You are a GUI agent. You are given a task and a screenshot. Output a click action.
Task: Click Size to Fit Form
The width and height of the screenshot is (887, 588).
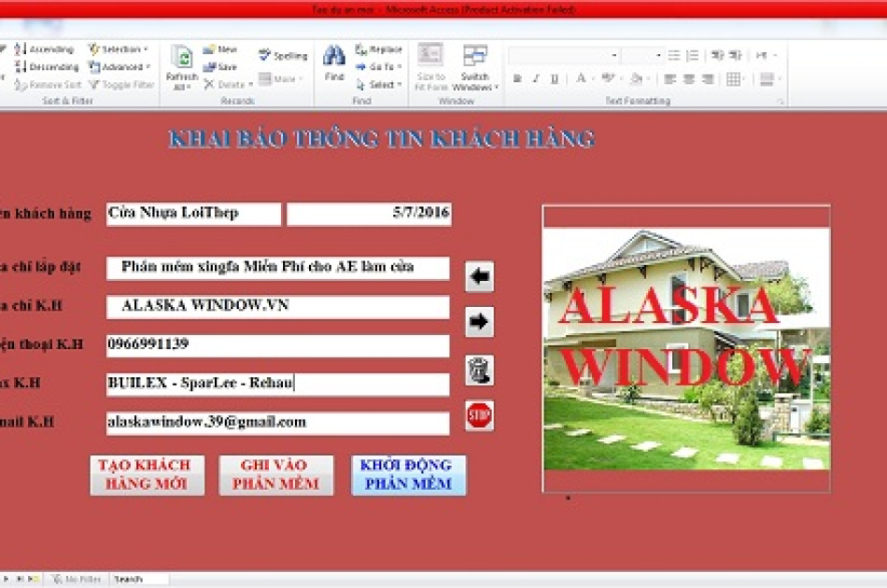431,67
